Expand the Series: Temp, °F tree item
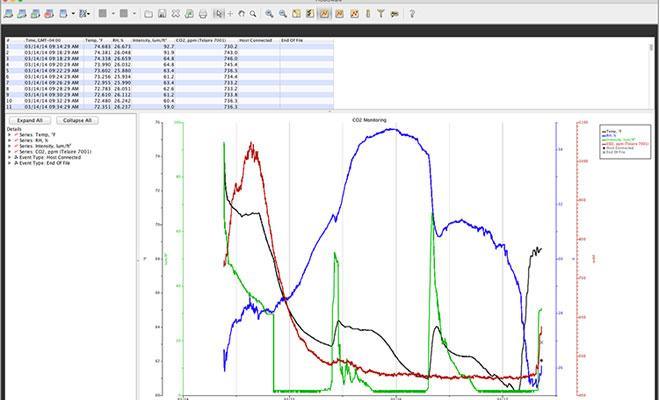Image resolution: width=660 pixels, height=400 pixels. (x=10, y=135)
